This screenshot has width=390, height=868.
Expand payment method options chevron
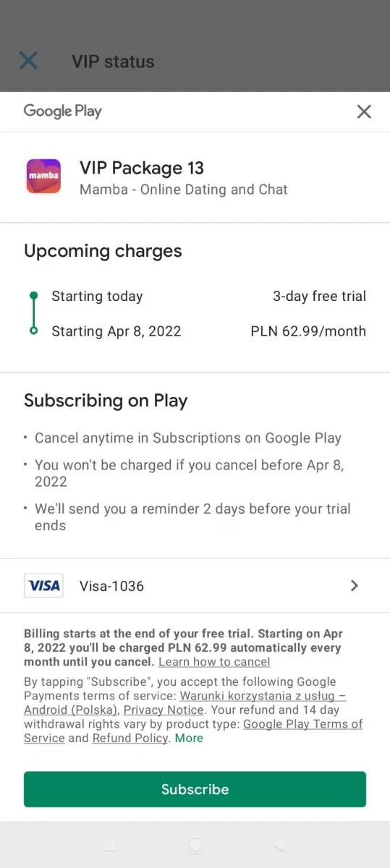[355, 586]
